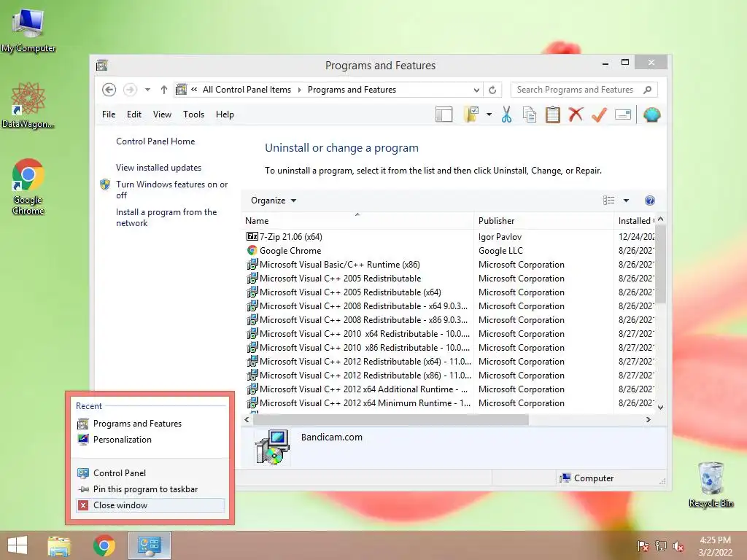Open the Tools menu
747x560 pixels.
(x=193, y=114)
